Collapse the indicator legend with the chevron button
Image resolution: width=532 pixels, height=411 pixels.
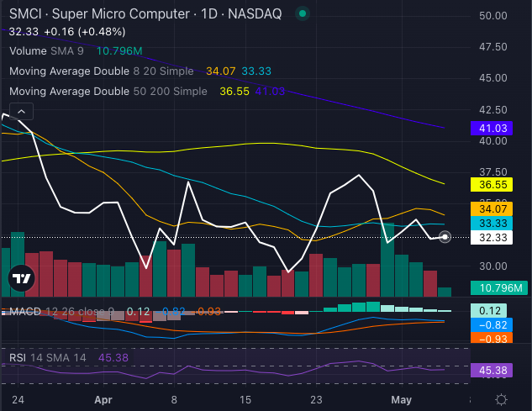(21, 111)
